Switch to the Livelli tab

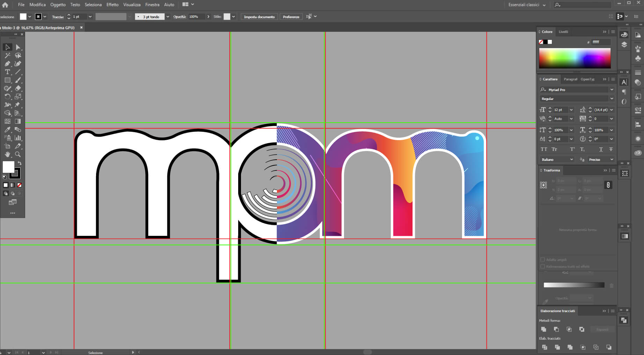coord(563,32)
